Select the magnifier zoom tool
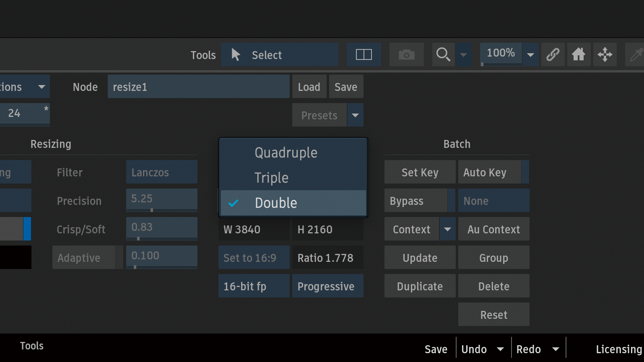This screenshot has width=644, height=362. [x=443, y=54]
